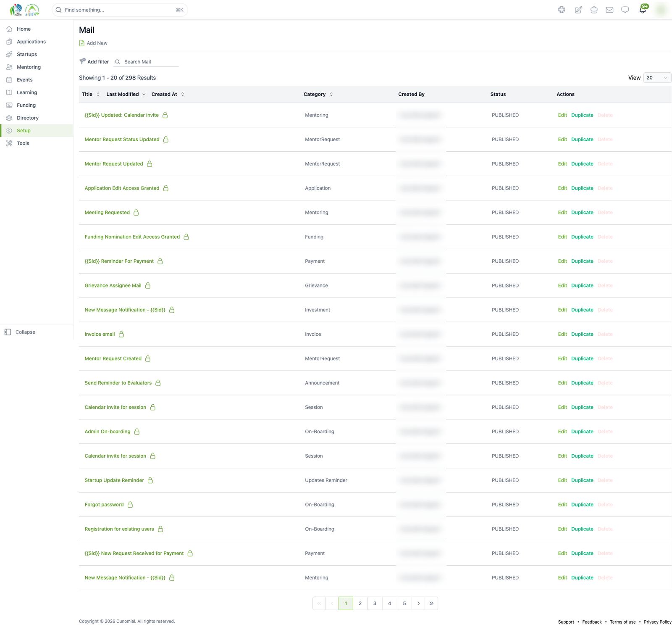This screenshot has width=672, height=627.
Task: Open the Registration for existing users mail
Action: pyautogui.click(x=119, y=529)
